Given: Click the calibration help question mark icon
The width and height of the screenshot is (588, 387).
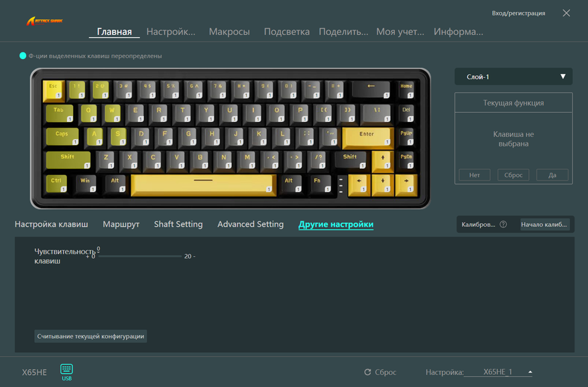Looking at the screenshot, I should point(504,224).
